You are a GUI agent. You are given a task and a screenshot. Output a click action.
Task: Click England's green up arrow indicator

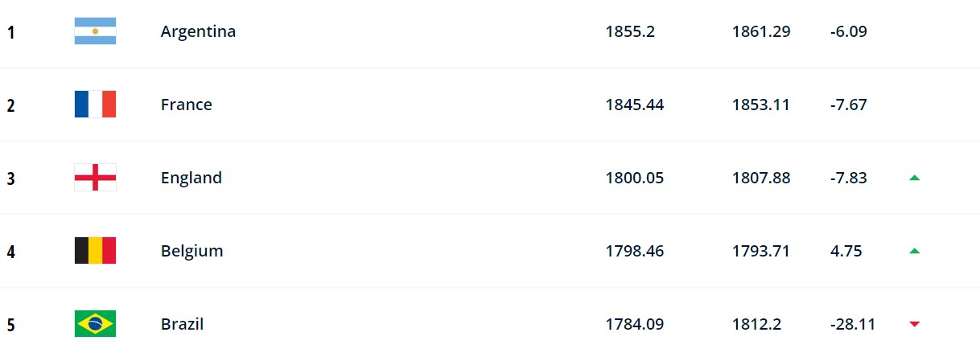click(914, 178)
